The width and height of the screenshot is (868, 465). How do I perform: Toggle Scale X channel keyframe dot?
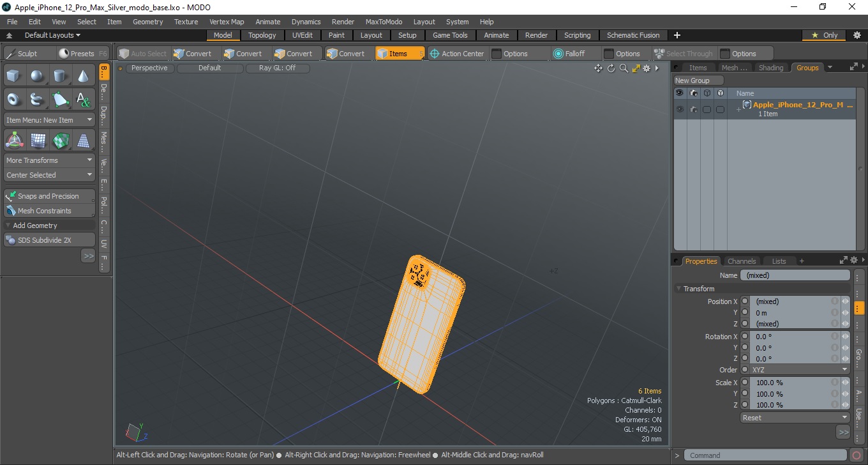click(745, 383)
